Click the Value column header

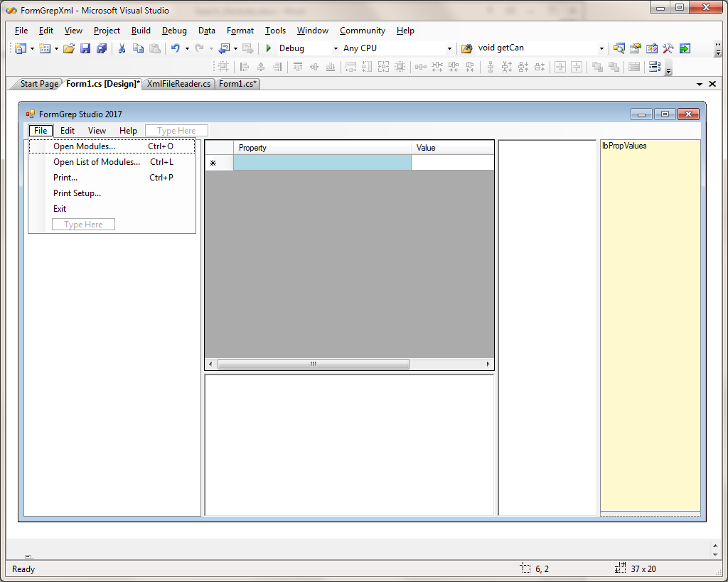(x=453, y=148)
